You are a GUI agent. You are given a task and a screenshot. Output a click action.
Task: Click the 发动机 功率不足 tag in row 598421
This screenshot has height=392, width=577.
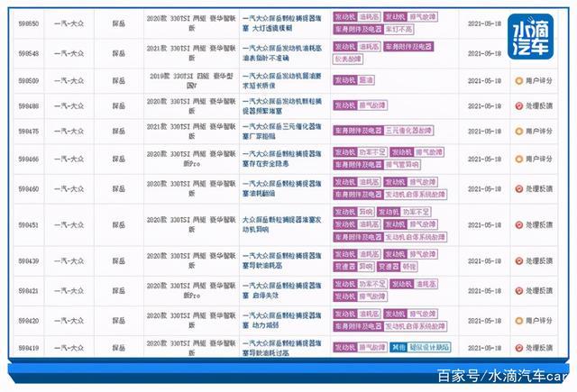tap(360, 284)
